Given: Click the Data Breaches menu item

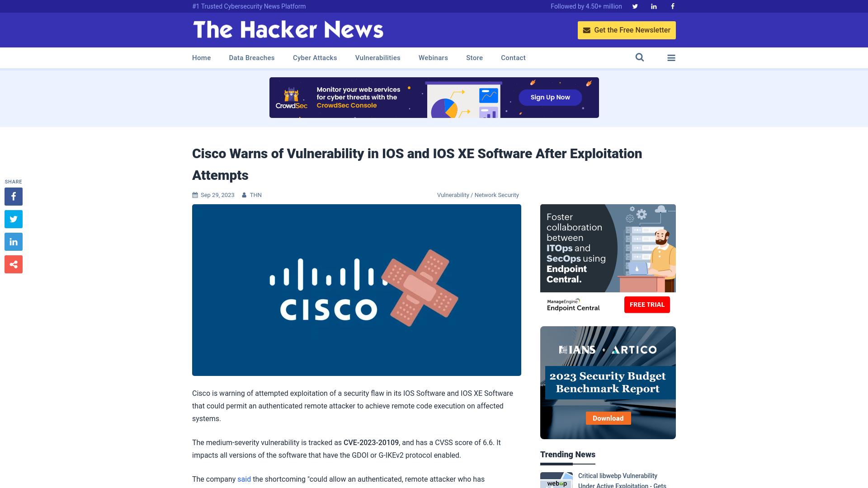Looking at the screenshot, I should coord(251,57).
